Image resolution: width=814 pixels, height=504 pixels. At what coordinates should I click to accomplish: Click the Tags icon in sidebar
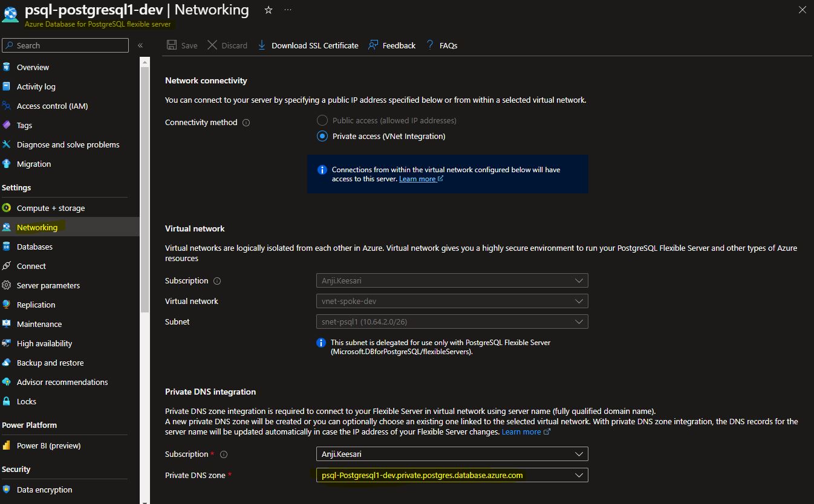click(7, 125)
